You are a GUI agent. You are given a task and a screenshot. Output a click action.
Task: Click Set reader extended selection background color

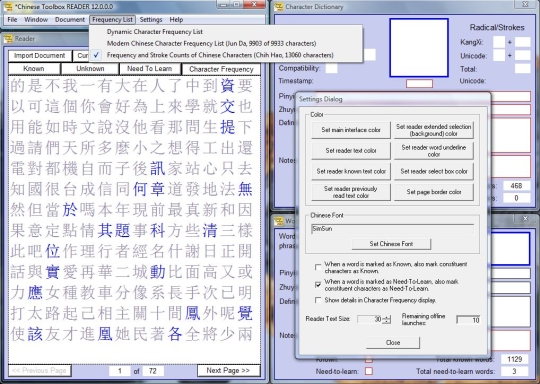click(x=434, y=130)
